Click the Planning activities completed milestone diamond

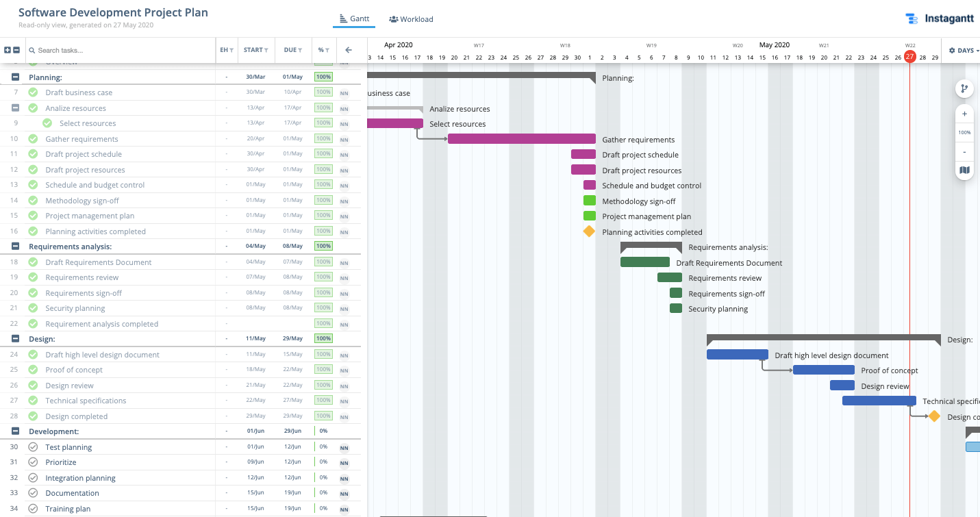589,231
